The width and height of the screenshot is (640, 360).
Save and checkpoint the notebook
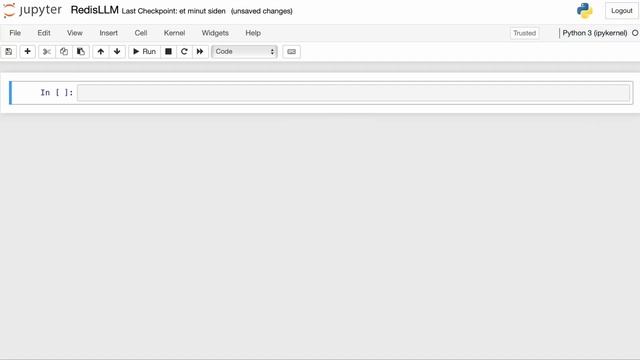[x=9, y=51]
